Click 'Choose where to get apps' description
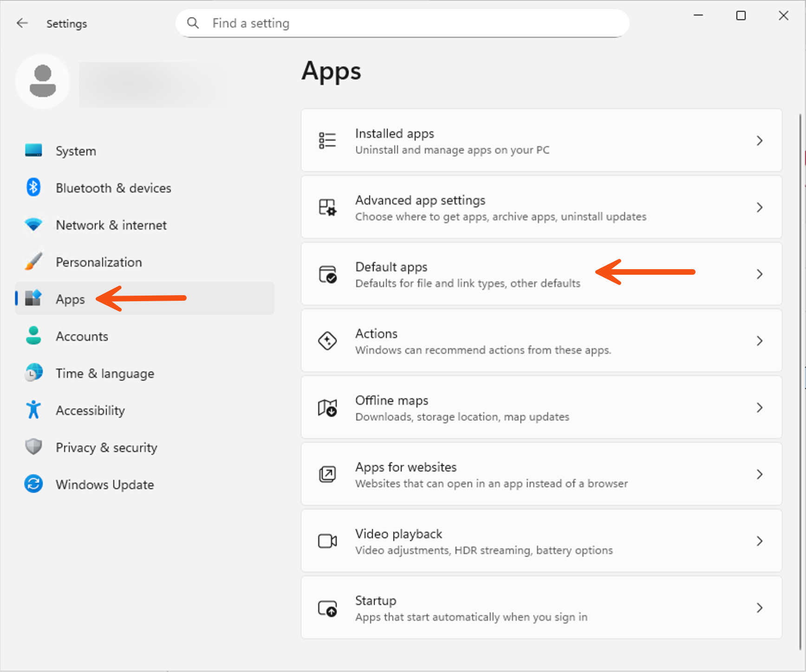The height and width of the screenshot is (672, 806). tap(500, 217)
